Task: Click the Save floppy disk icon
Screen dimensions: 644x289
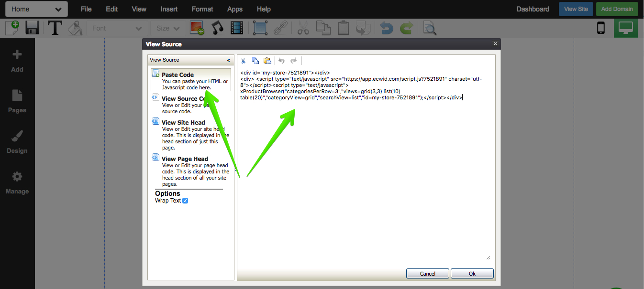Action: click(x=33, y=28)
